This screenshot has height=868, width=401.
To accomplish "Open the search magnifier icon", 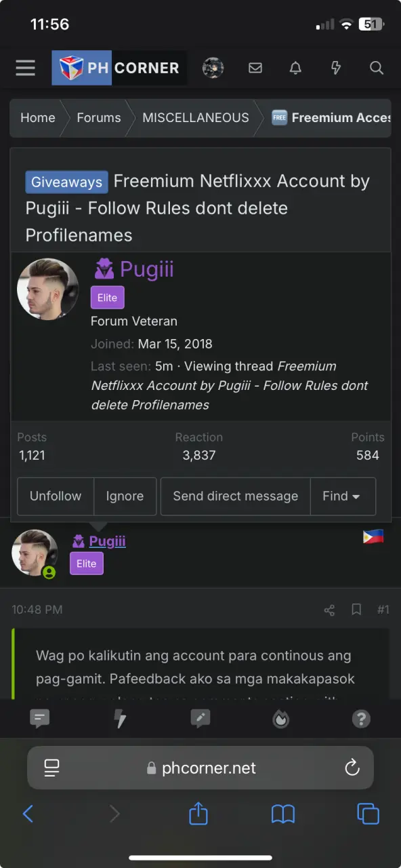I will (377, 68).
